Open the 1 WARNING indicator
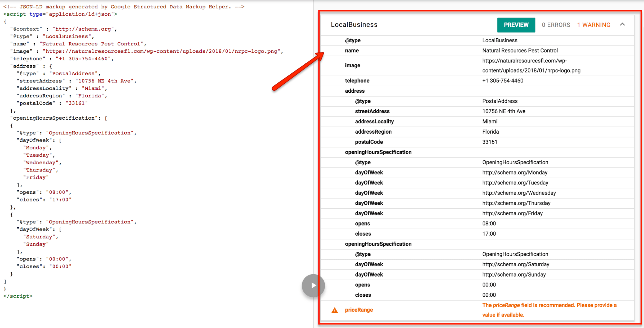Viewport: 644px width, 328px height. [x=594, y=25]
